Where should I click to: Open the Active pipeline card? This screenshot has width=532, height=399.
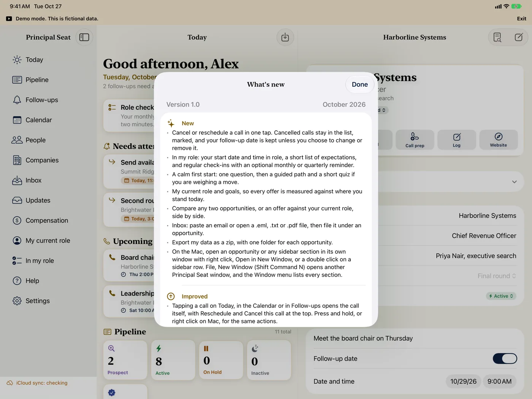pos(173,360)
